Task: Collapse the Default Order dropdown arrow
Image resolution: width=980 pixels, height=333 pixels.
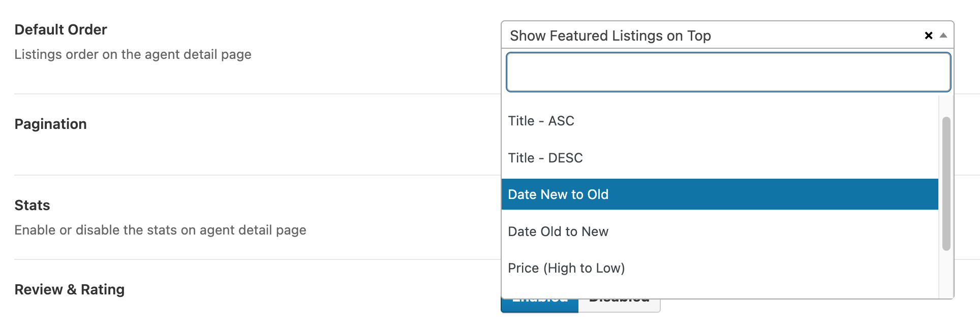Action: (x=943, y=36)
